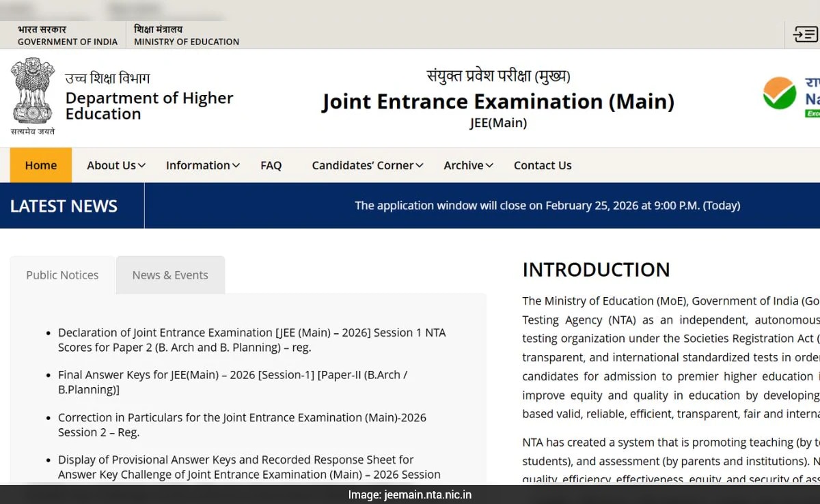
Task: Open the Archive dropdown menu
Action: click(468, 165)
